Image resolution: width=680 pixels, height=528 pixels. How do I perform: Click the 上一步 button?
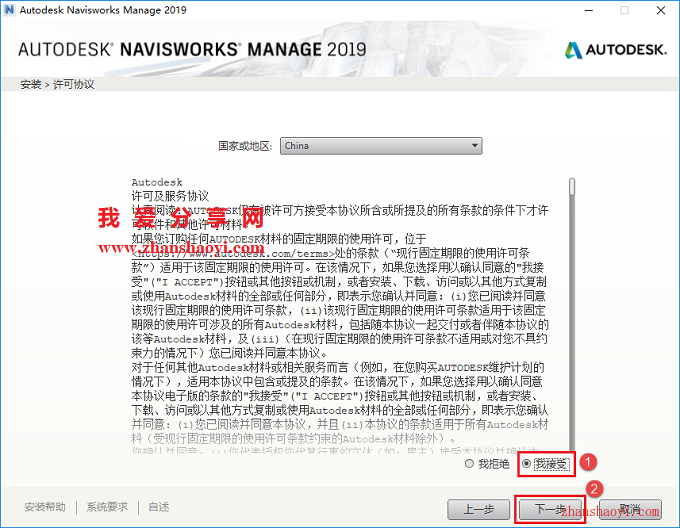(x=478, y=509)
